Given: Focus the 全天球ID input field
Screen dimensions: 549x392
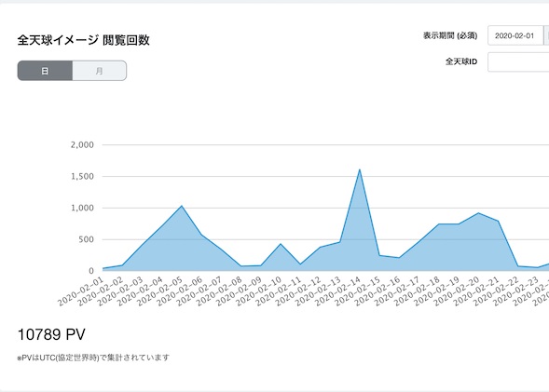Looking at the screenshot, I should 518,61.
